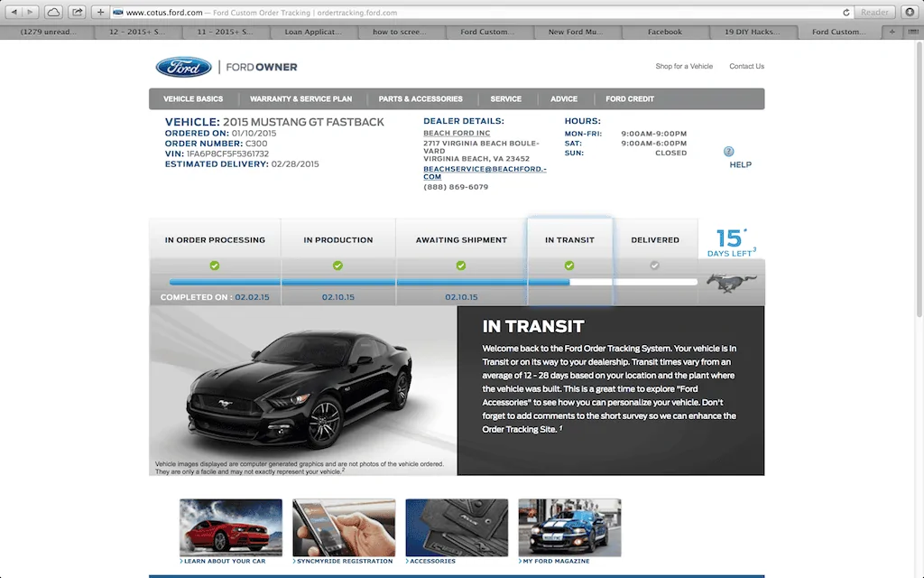Viewport: 924px width, 578px height.
Task: Select the Awaiting Shipment stage
Action: tap(461, 240)
